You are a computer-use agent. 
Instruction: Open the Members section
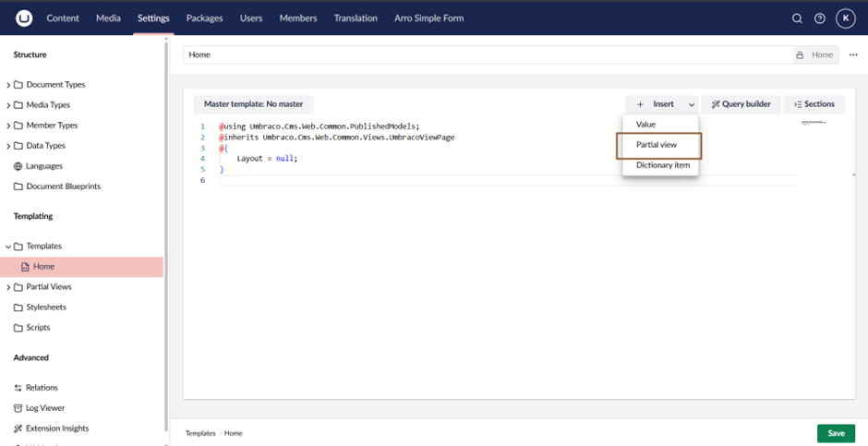coord(298,18)
